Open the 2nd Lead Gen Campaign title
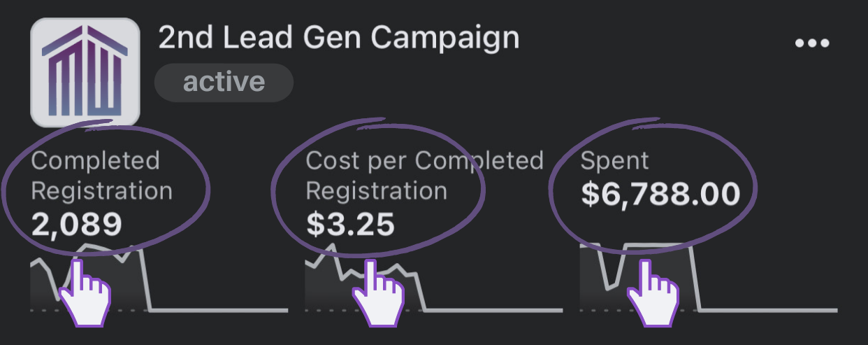This screenshot has height=345, width=868. coord(339,37)
